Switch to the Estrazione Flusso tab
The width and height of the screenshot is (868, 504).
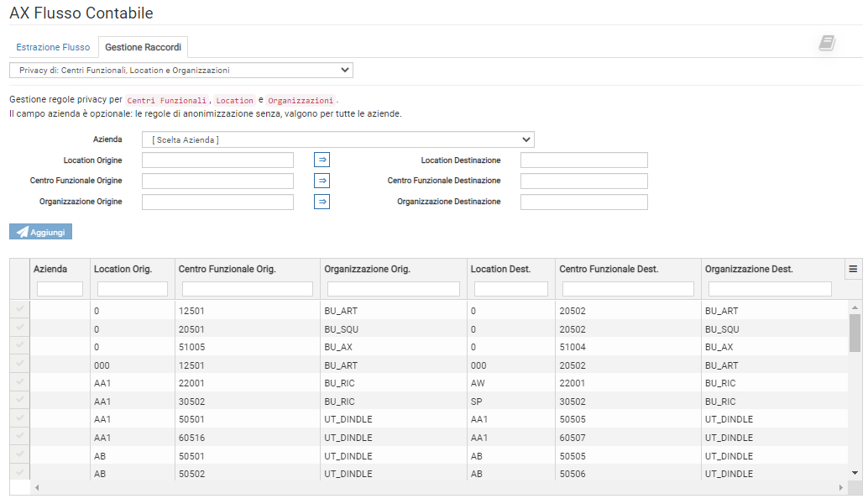pyautogui.click(x=53, y=47)
